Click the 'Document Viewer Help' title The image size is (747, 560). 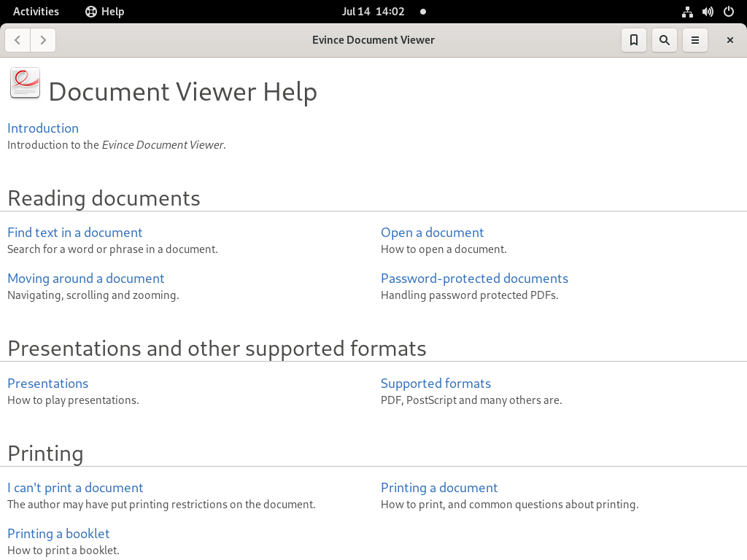tap(183, 91)
